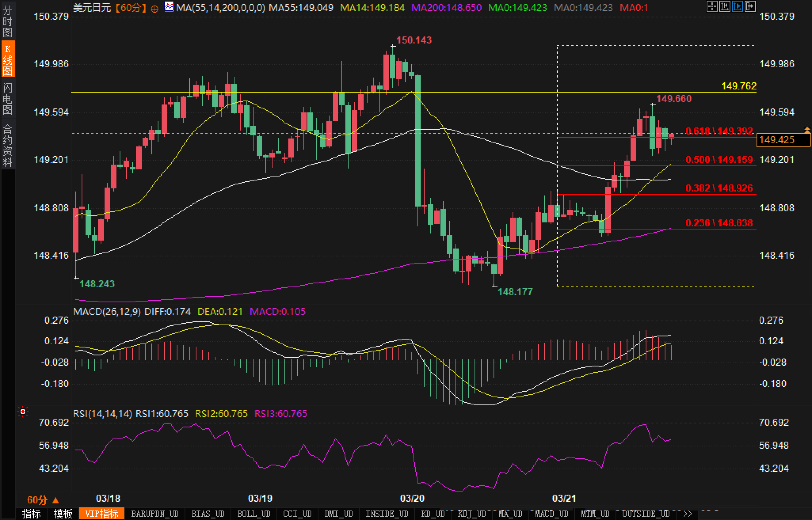Click the 149.762 horizontal line label

739,86
